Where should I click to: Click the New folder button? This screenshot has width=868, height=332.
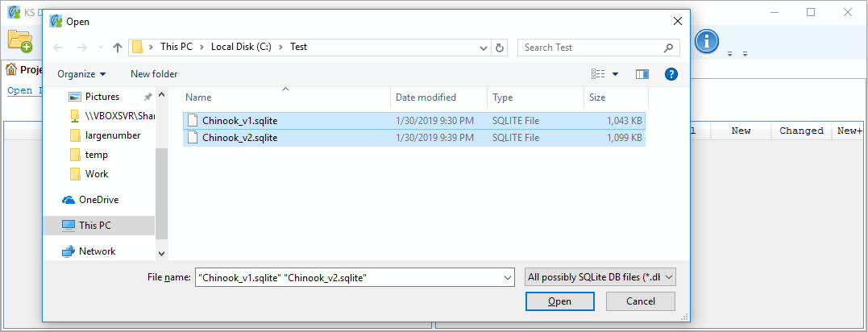(x=154, y=74)
